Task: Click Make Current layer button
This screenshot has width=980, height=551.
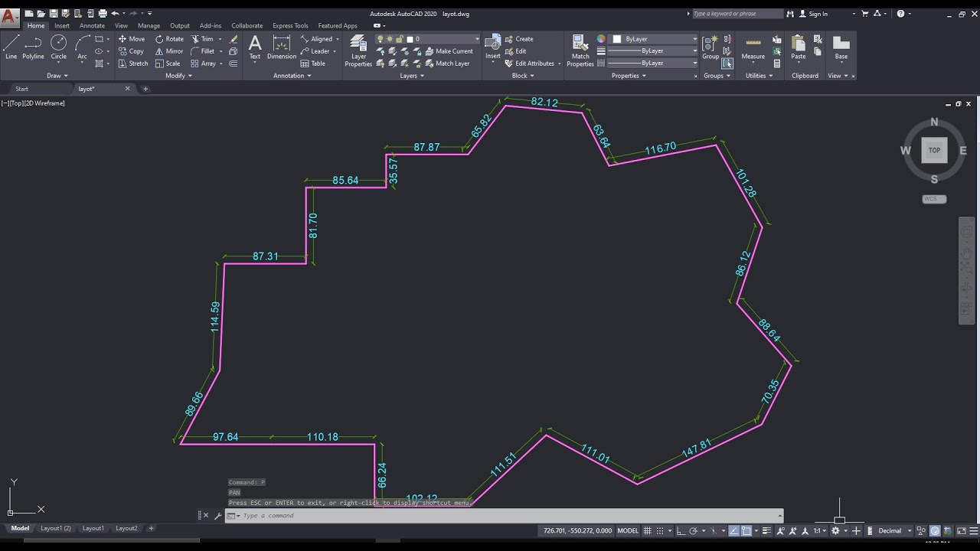Action: pos(448,51)
